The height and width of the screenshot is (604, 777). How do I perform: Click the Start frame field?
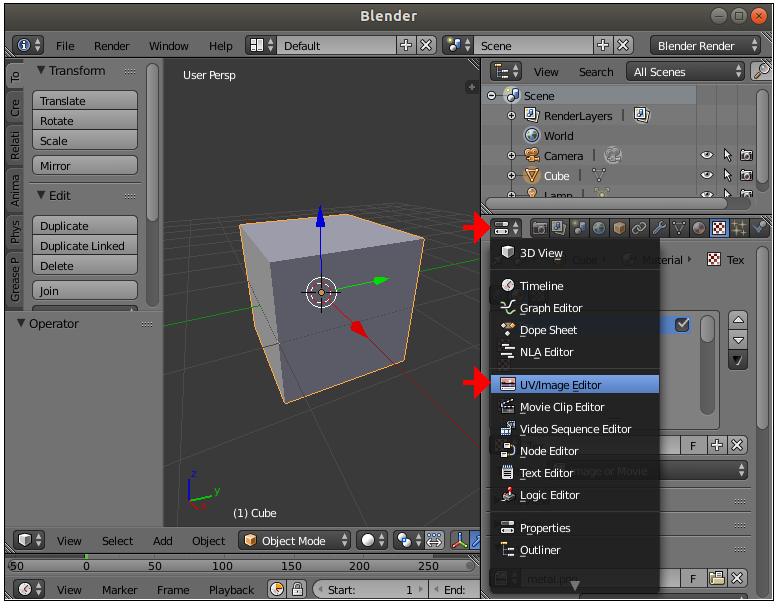[x=370, y=590]
